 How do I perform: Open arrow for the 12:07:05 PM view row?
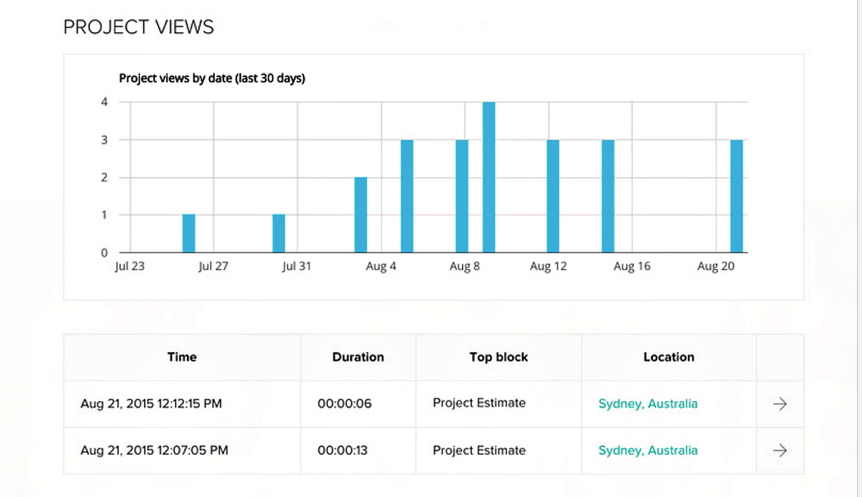[x=780, y=451]
